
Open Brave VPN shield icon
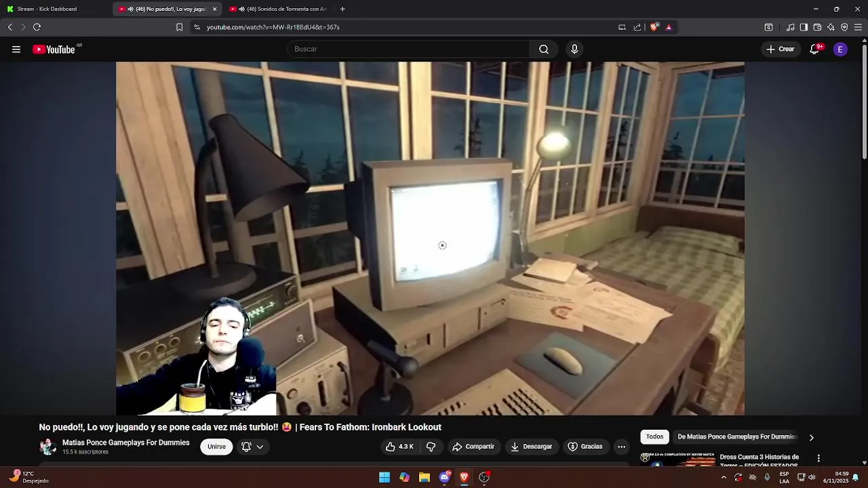[x=844, y=27]
